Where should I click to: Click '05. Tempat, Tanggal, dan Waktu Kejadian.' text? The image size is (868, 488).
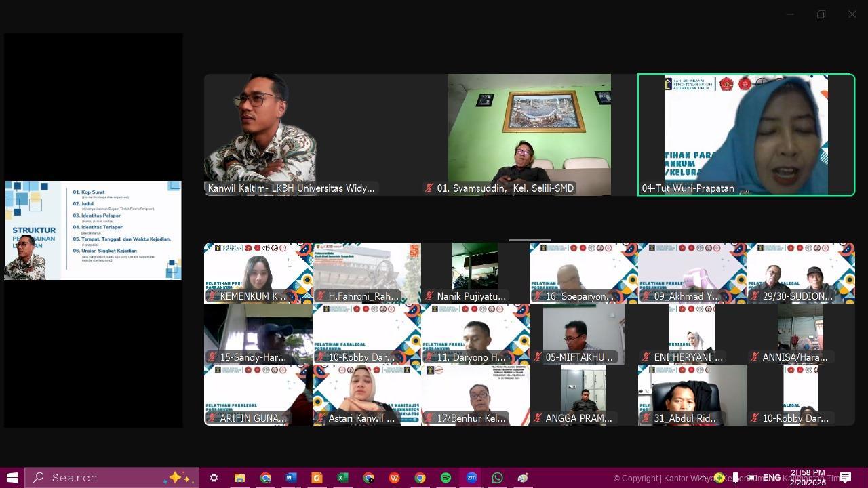coord(122,239)
